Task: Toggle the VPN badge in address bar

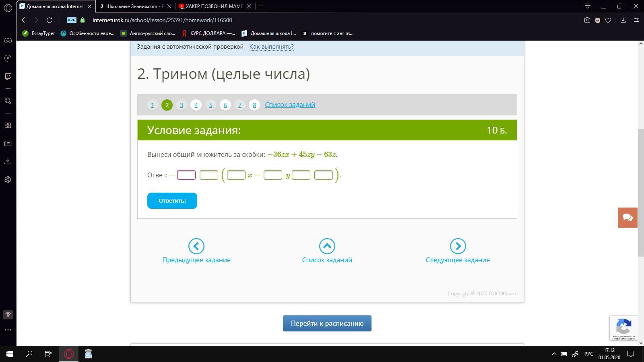Action: click(x=72, y=20)
